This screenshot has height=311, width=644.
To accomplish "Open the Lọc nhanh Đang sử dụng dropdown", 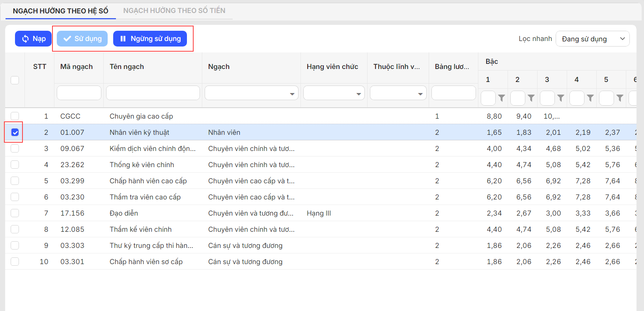I will coord(592,39).
